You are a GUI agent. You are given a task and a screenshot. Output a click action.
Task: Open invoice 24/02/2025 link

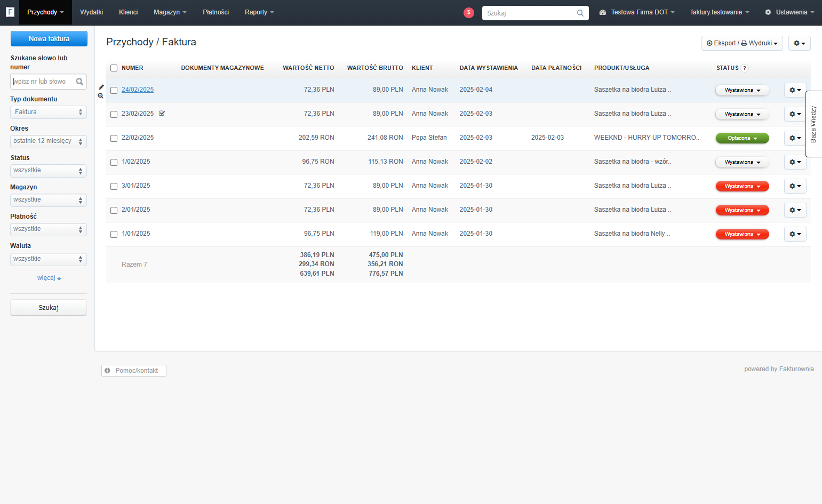(138, 90)
